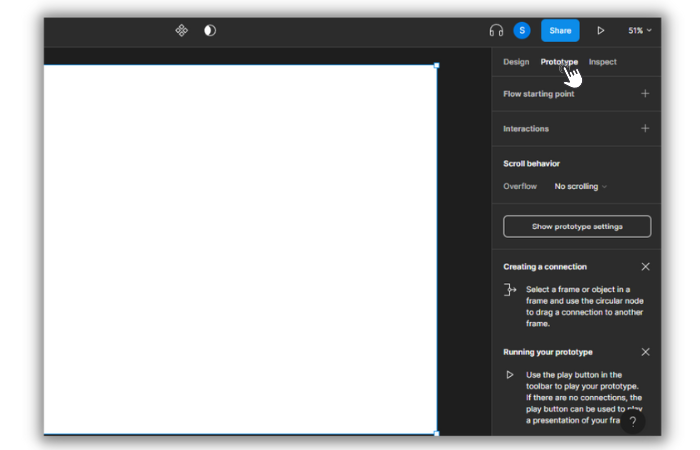Present the prototype with the toolbar play button
This screenshot has height=450, width=700.
[600, 30]
